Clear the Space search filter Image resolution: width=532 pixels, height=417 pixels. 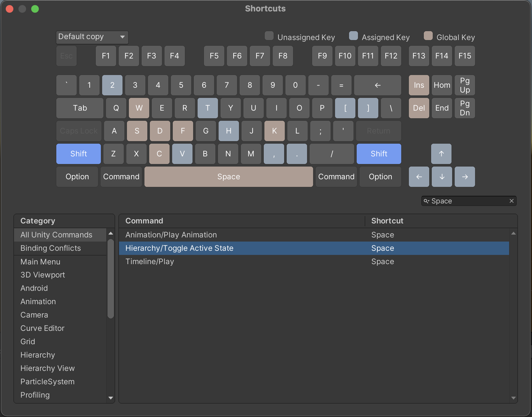(512, 201)
